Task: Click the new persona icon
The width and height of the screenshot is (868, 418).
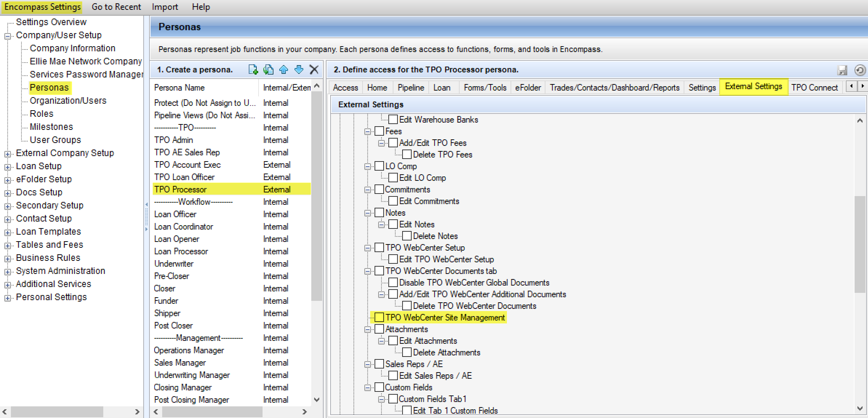Action: tap(253, 69)
